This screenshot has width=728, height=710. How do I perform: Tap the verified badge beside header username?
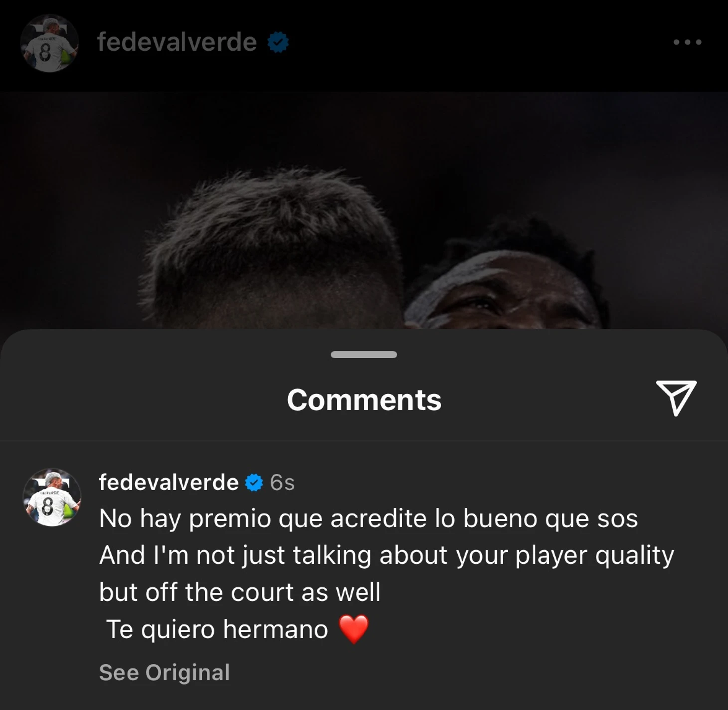[278, 42]
